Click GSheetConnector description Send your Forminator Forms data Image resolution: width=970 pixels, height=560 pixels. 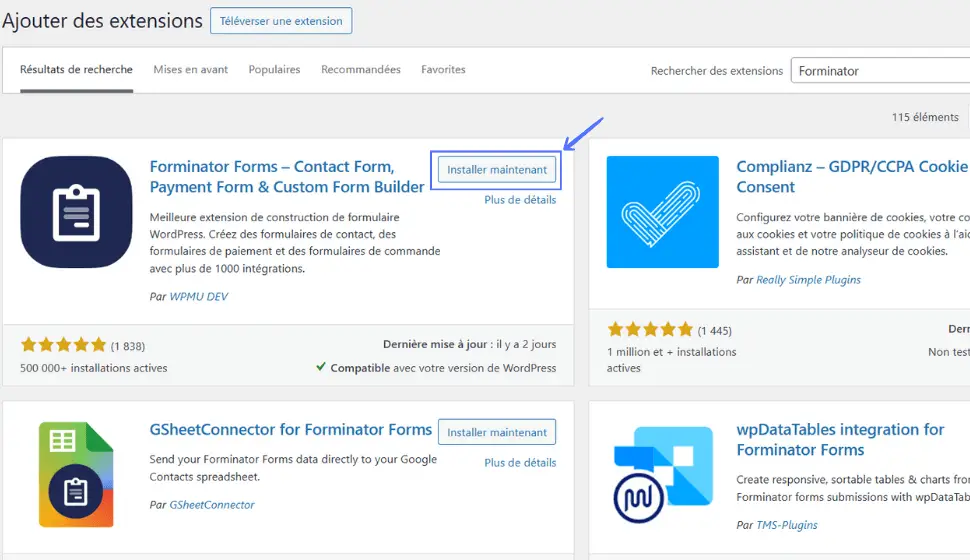pos(293,468)
